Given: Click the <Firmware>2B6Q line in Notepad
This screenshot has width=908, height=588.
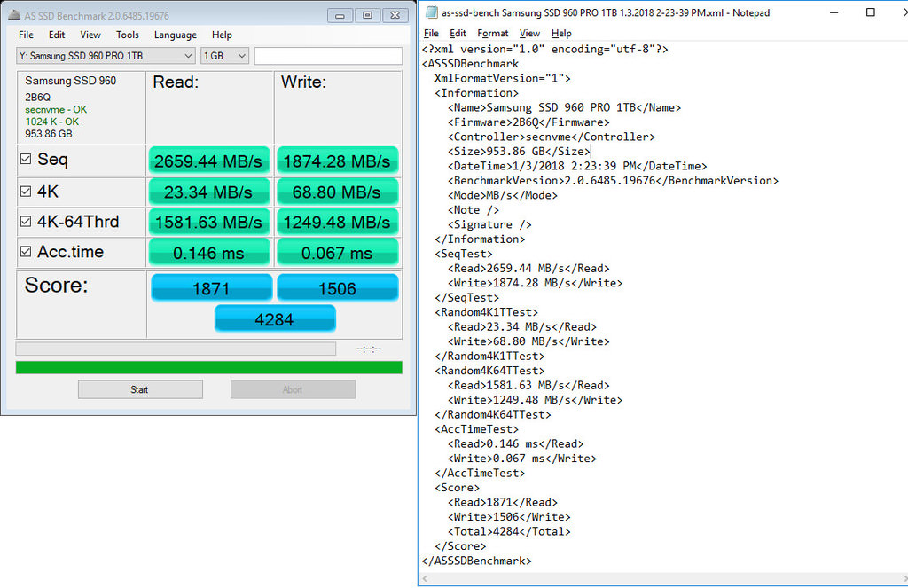Looking at the screenshot, I should [528, 122].
